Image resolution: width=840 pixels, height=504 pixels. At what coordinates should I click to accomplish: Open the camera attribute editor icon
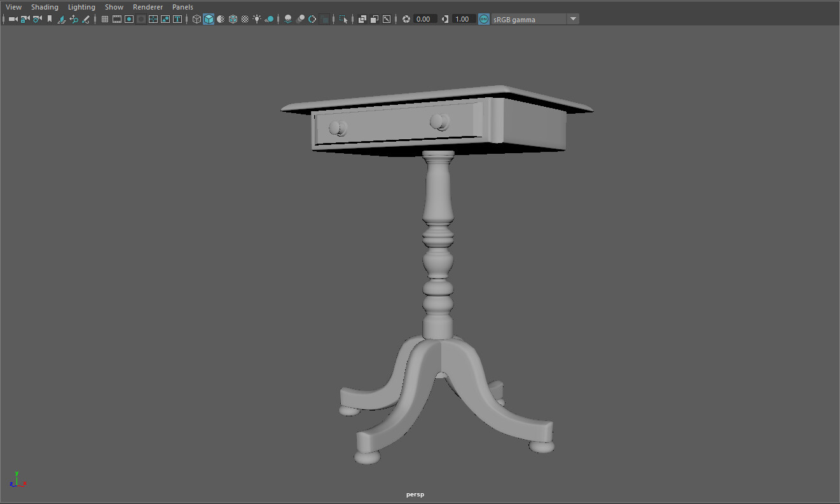coord(36,18)
